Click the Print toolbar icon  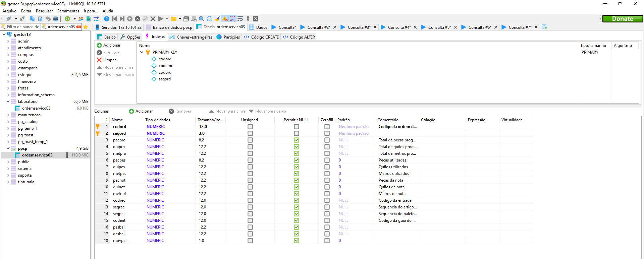56,19
